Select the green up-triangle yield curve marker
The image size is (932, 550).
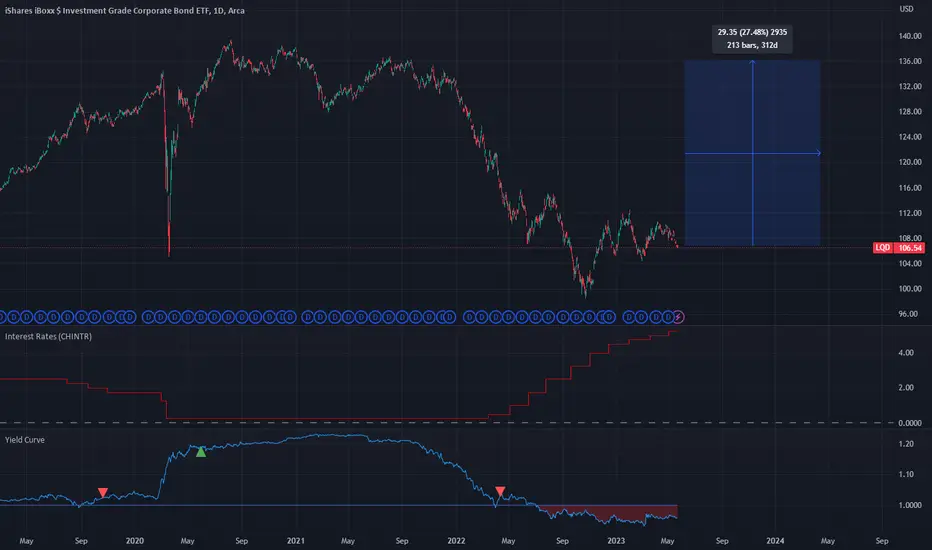coord(201,452)
